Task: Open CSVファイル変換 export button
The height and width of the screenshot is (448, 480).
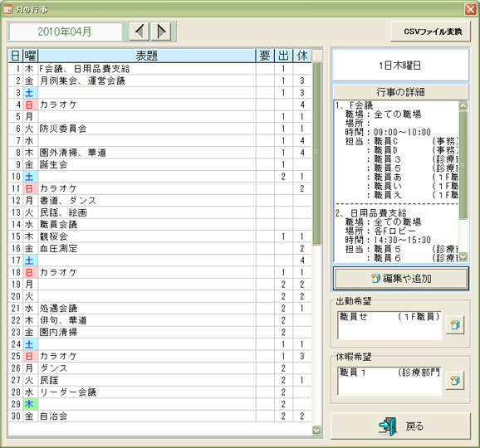Action: click(430, 32)
